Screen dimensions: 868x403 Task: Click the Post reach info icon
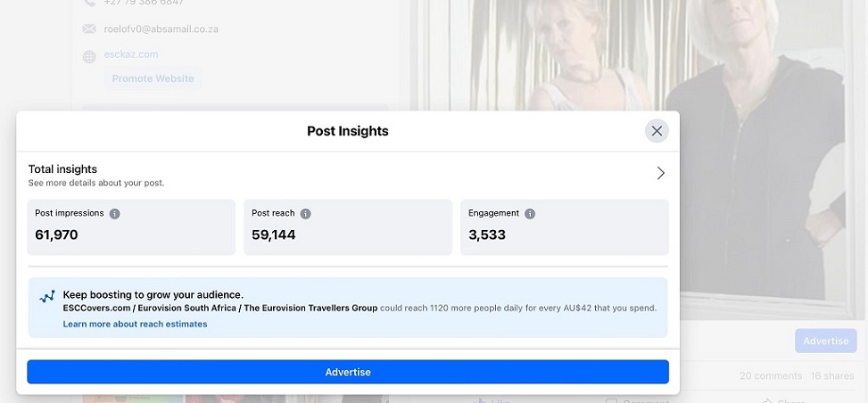pos(305,214)
